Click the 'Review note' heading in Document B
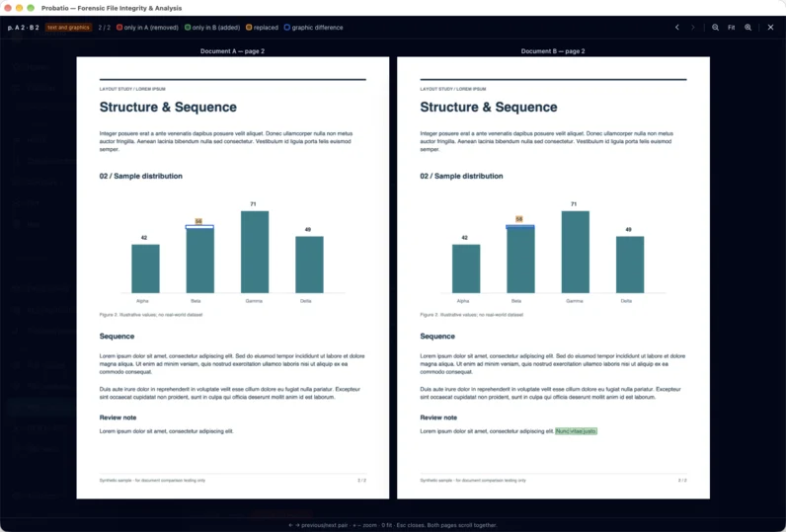786x532 pixels. coord(438,418)
